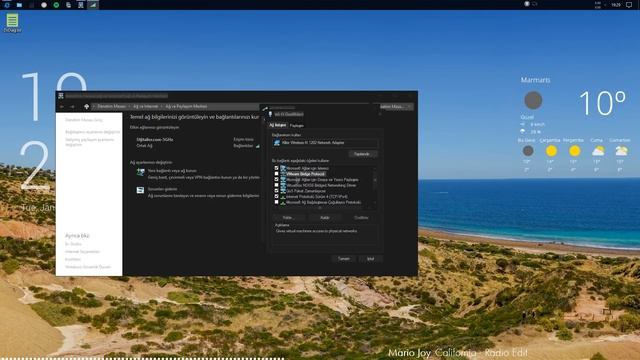
Task: Click the Wi-Fi signal icon next to Bağlantılar
Action: (258, 146)
